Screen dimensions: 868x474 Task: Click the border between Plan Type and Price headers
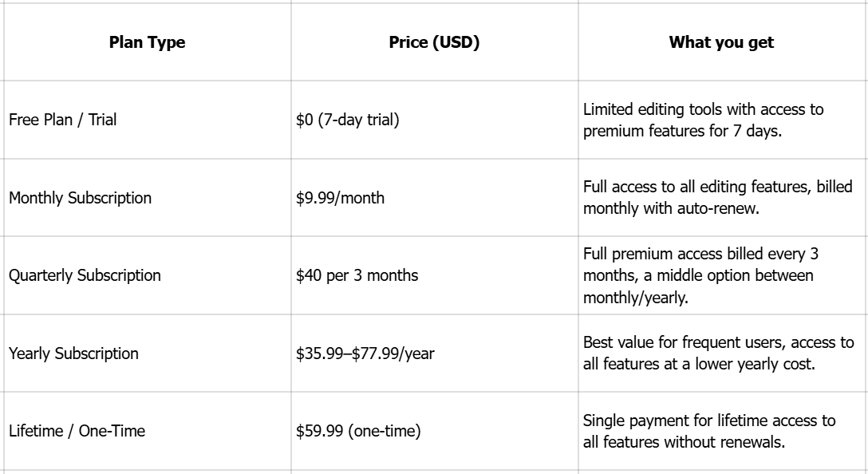click(291, 43)
